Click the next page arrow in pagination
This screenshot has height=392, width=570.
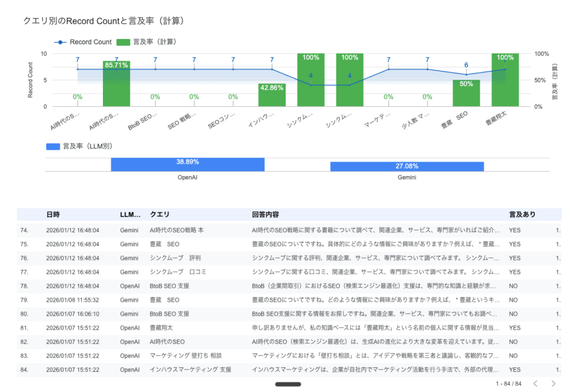coord(553,384)
